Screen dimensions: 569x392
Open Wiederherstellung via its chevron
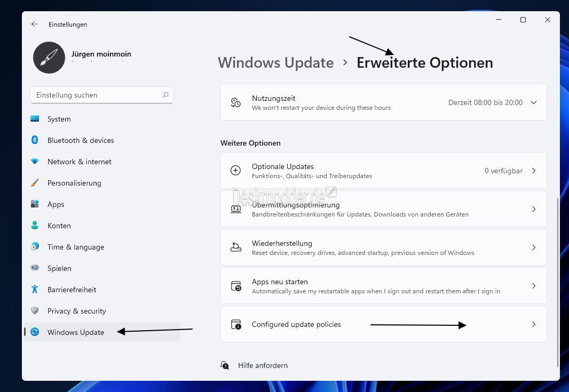[x=534, y=247]
